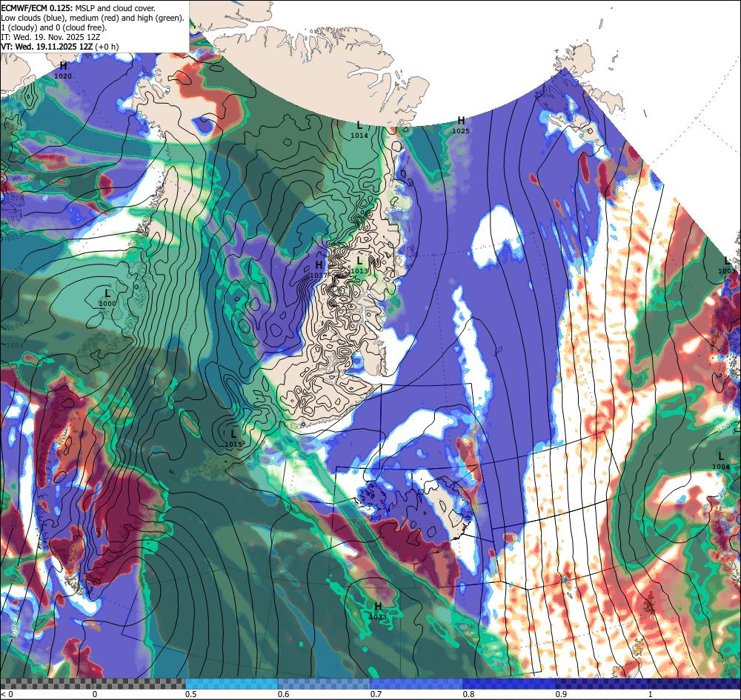This screenshot has height=700, width=741.
Task: Click the legend color segment starting at 0.8
Action: pyautogui.click(x=510, y=684)
